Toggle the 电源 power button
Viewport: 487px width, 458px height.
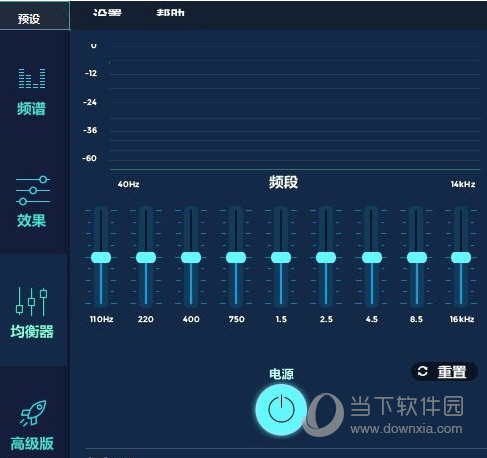click(x=281, y=409)
